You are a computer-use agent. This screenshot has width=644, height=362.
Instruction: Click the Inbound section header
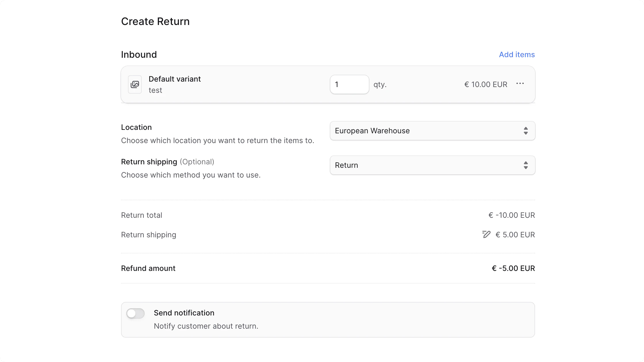pyautogui.click(x=139, y=55)
